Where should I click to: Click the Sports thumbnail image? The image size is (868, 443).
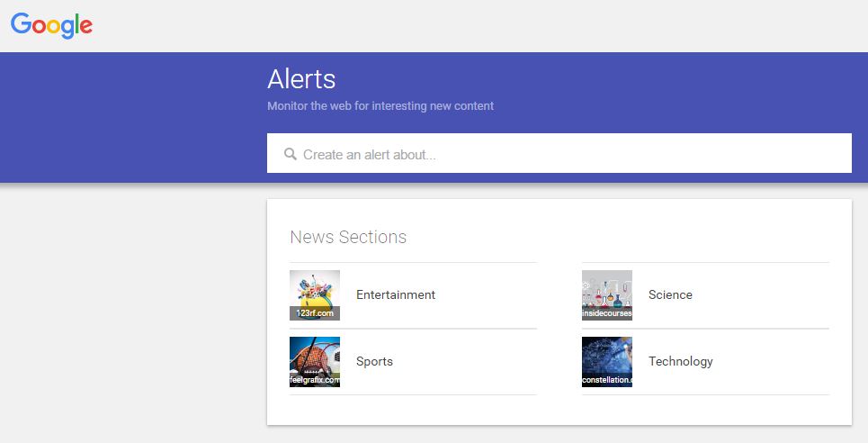pyautogui.click(x=314, y=356)
